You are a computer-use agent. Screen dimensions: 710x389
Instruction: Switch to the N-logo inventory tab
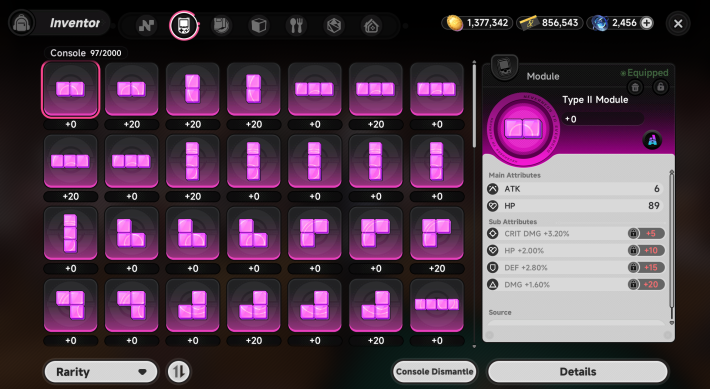point(146,25)
